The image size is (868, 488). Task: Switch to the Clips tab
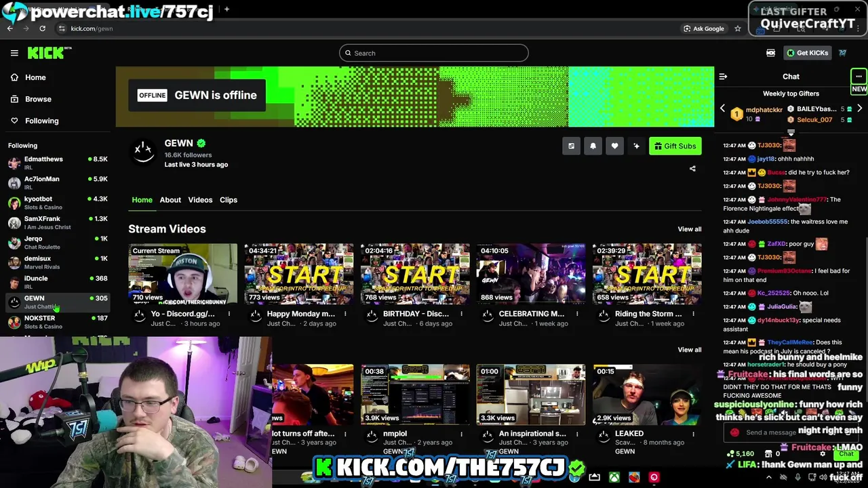point(229,200)
